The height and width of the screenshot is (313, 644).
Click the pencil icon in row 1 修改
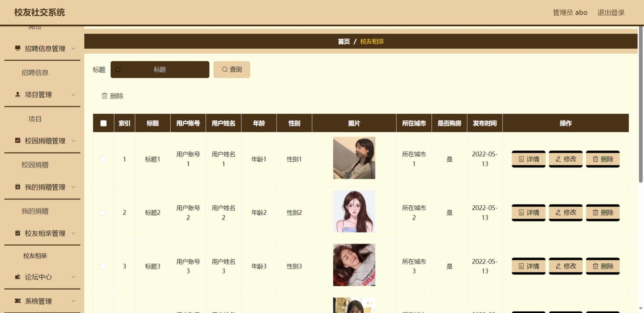point(558,159)
